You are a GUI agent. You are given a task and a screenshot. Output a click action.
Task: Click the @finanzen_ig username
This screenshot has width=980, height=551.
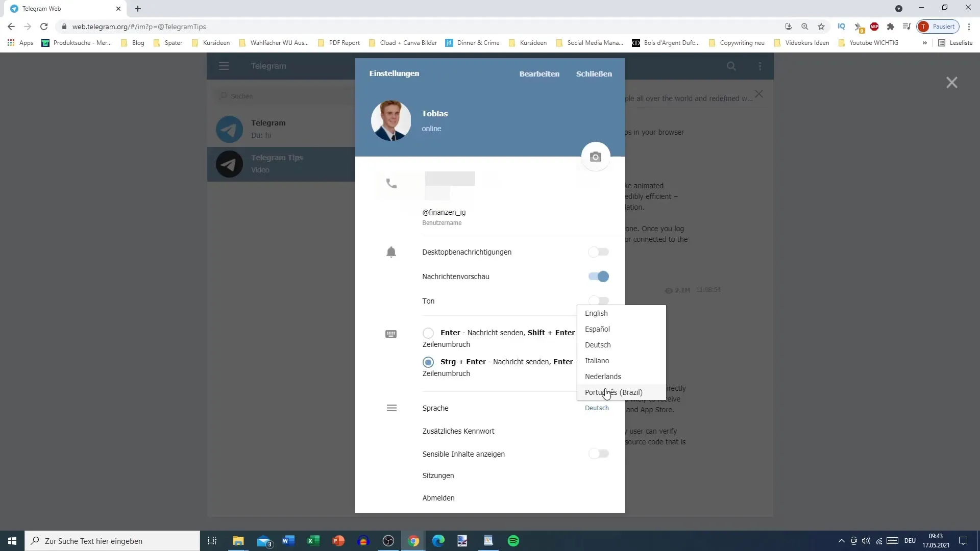point(444,212)
